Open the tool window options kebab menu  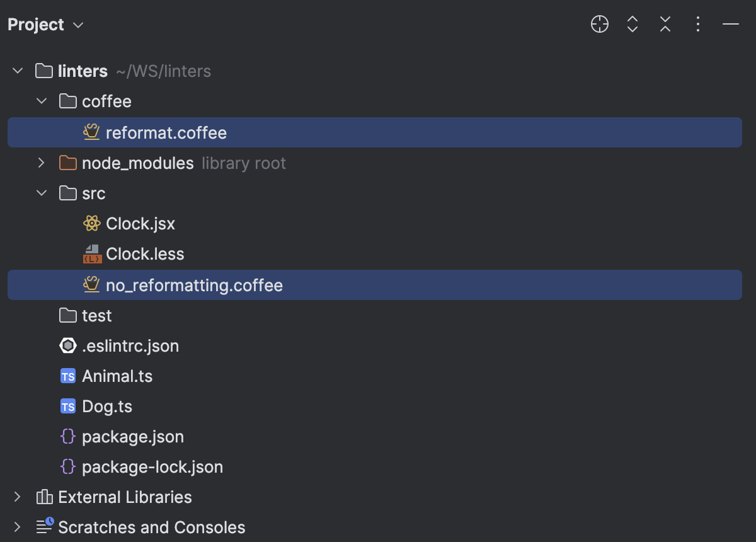click(697, 24)
